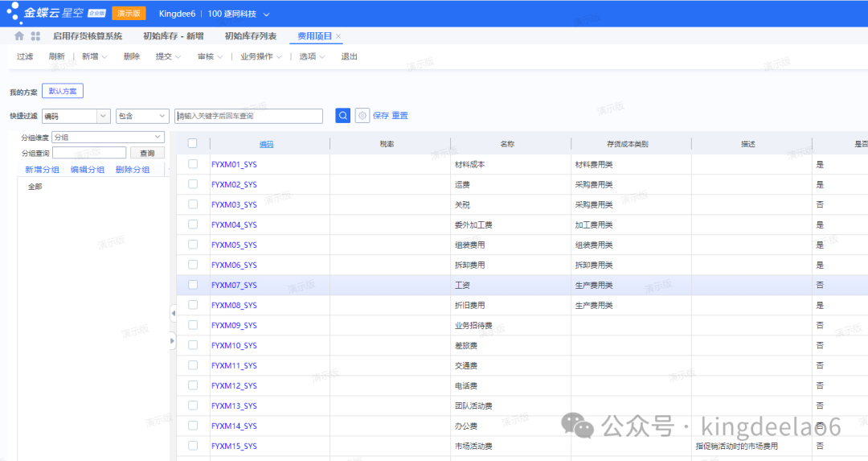Collapse the left group panel arrow

173,313
